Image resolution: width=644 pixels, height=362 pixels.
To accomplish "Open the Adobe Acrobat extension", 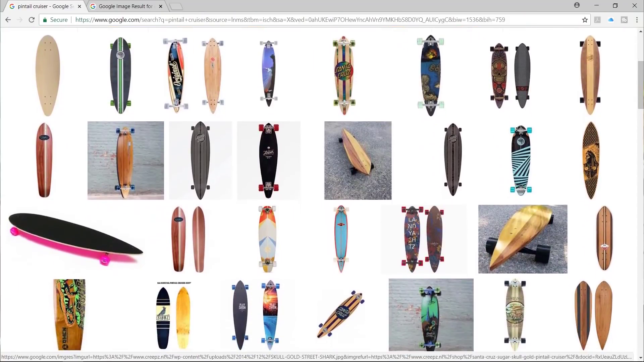I will [x=598, y=20].
